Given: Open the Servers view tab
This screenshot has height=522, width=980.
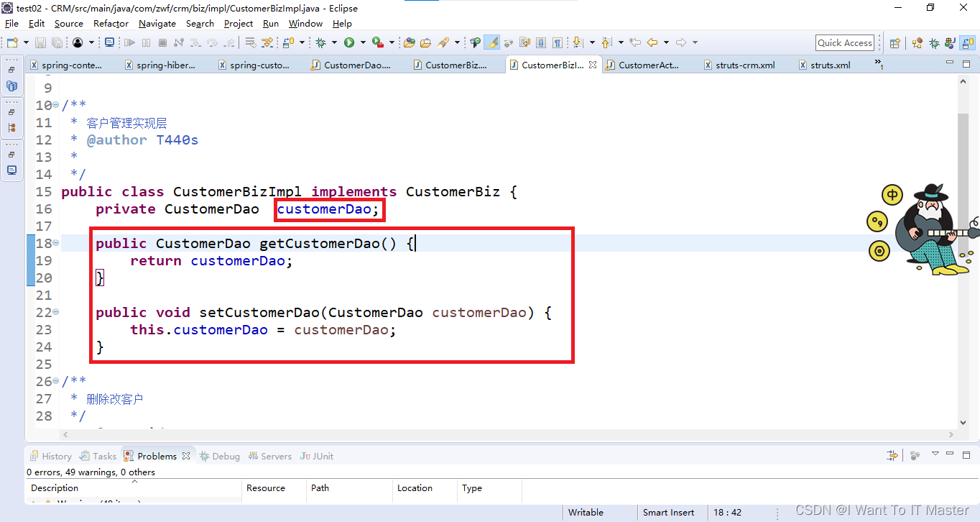Looking at the screenshot, I should (270, 456).
